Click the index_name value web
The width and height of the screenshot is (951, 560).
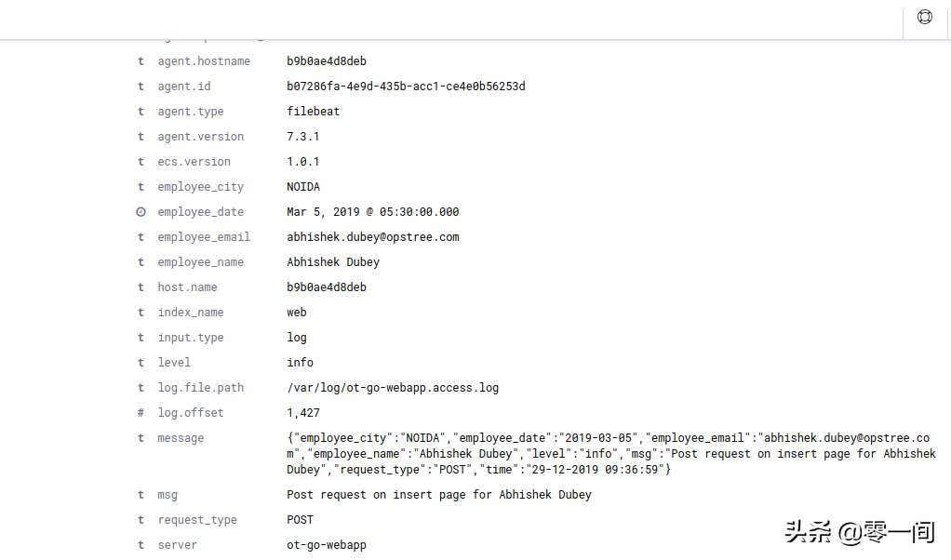pos(297,313)
